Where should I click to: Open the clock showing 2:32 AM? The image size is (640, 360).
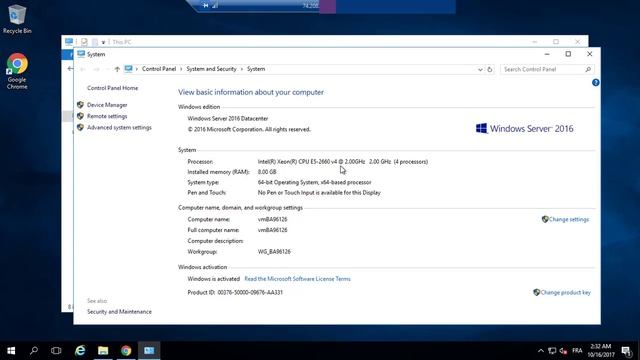click(x=601, y=351)
